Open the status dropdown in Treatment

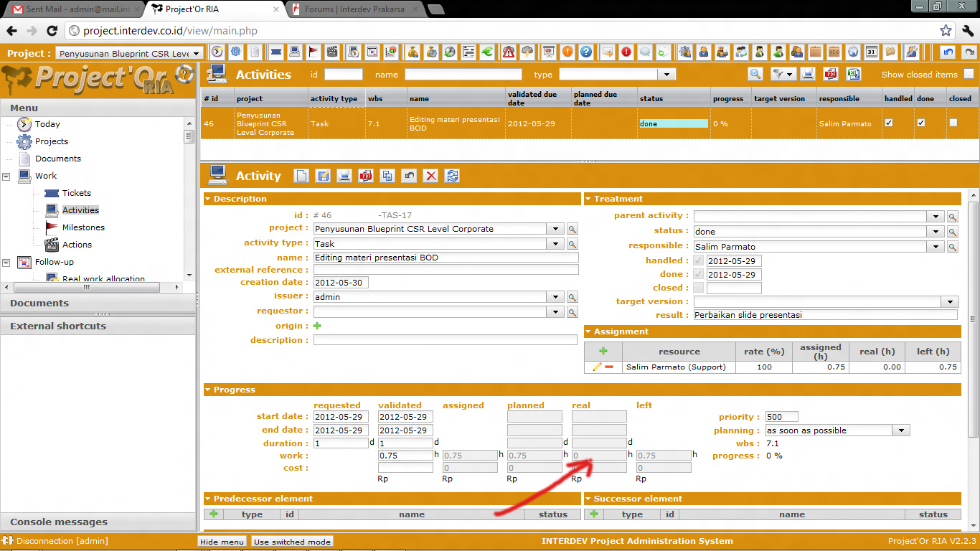click(936, 232)
